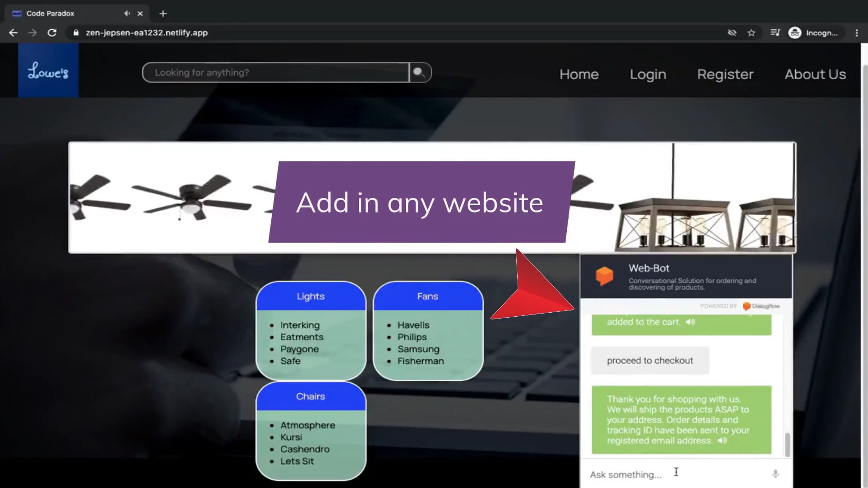Click the orange Web-Bot cube icon
The height and width of the screenshot is (488, 868).
[605, 276]
